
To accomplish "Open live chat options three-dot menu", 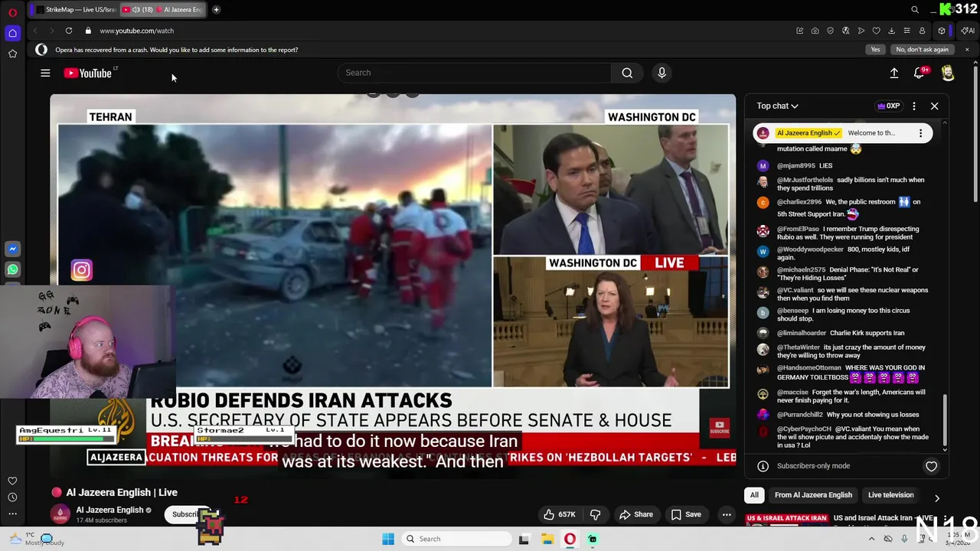I will pos(913,106).
